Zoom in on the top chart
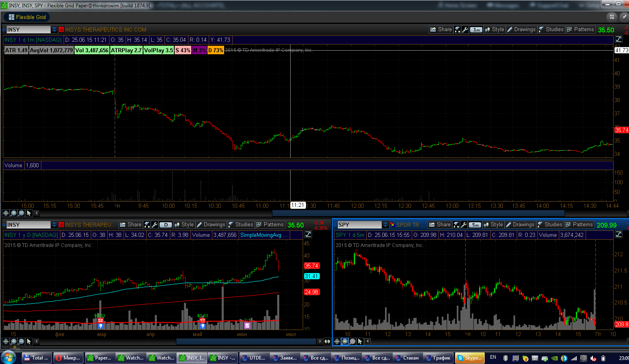 [x=14, y=213]
